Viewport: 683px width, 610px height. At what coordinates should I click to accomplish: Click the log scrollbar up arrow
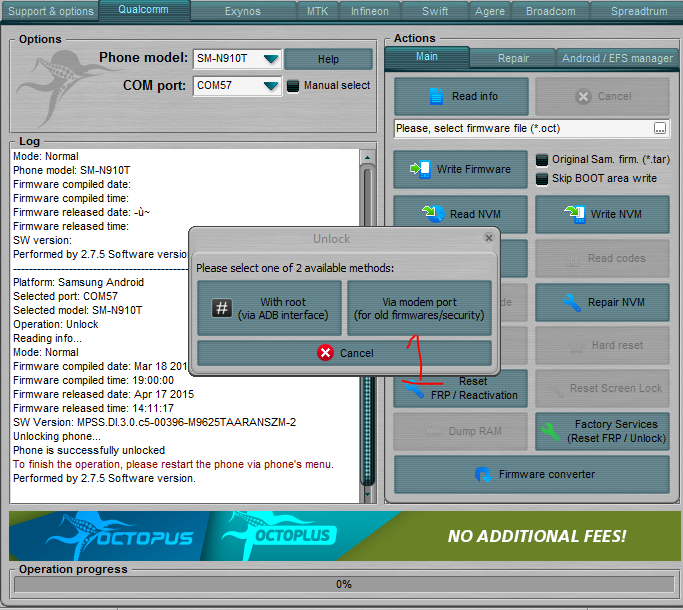point(368,157)
